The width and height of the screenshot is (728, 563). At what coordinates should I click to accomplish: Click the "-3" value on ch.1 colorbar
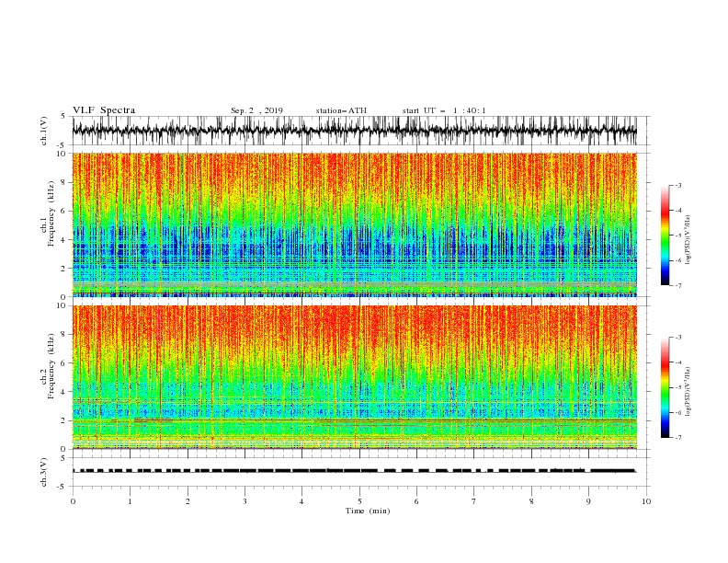[677, 186]
